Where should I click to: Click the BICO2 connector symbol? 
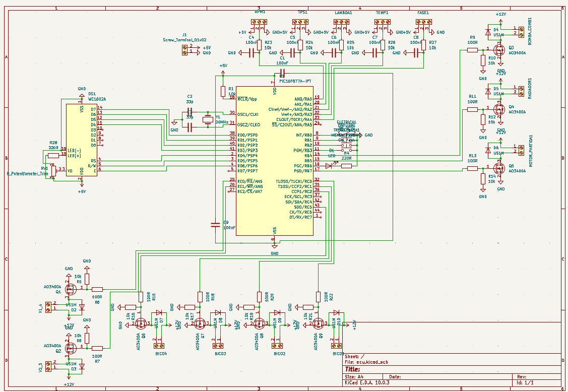tap(277, 346)
